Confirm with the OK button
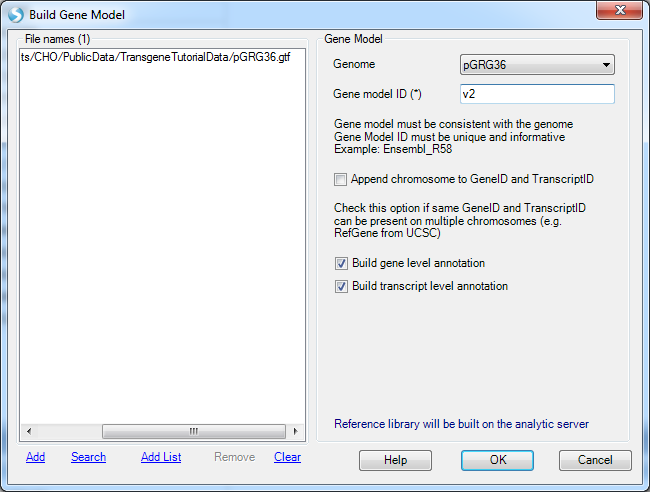 497,460
